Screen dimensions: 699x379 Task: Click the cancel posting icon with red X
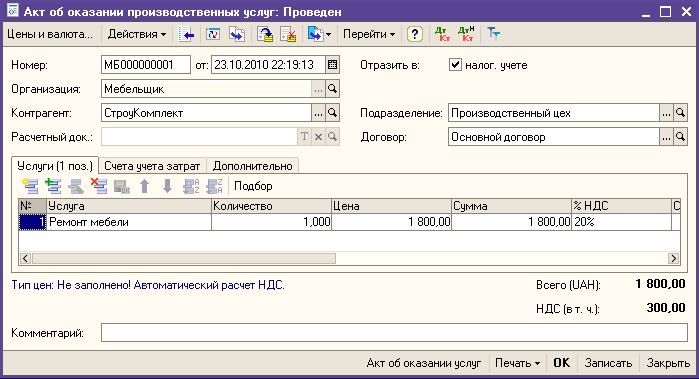(288, 34)
